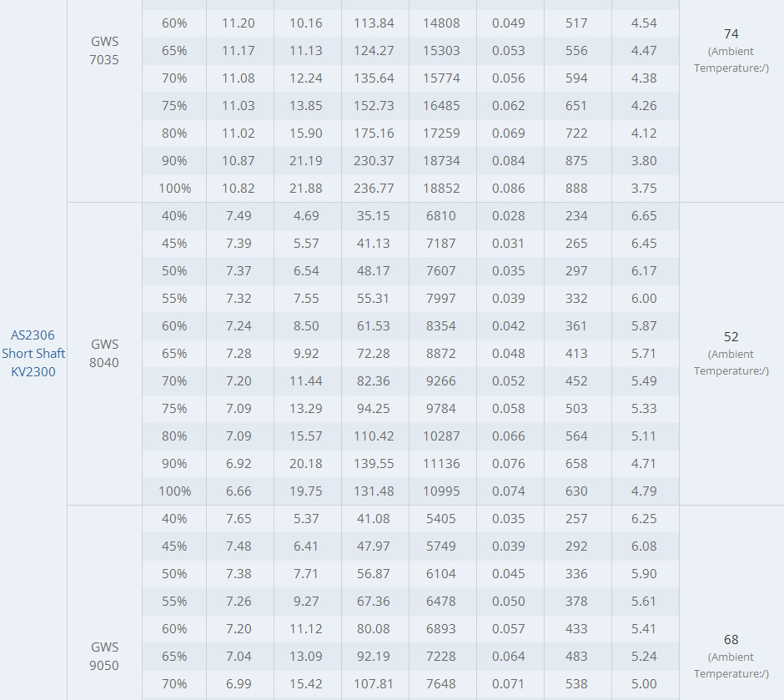Select the GWS 8040 propeller cell
The height and width of the screenshot is (700, 784).
coord(104,353)
